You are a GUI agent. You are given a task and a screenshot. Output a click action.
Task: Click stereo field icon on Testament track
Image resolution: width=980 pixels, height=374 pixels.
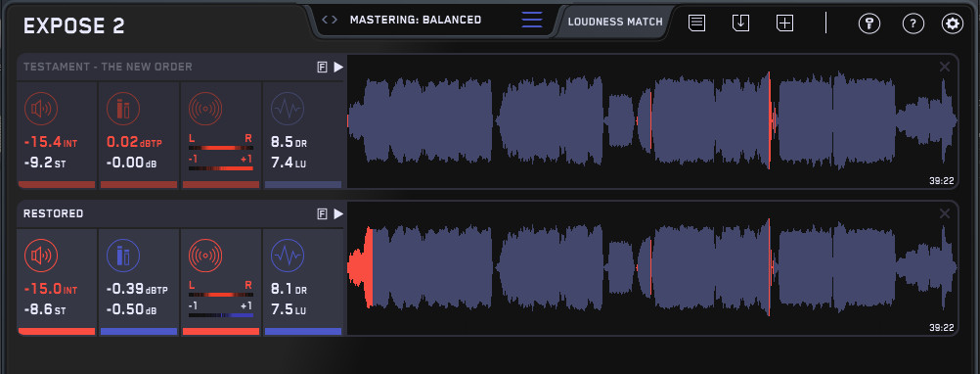(x=205, y=109)
